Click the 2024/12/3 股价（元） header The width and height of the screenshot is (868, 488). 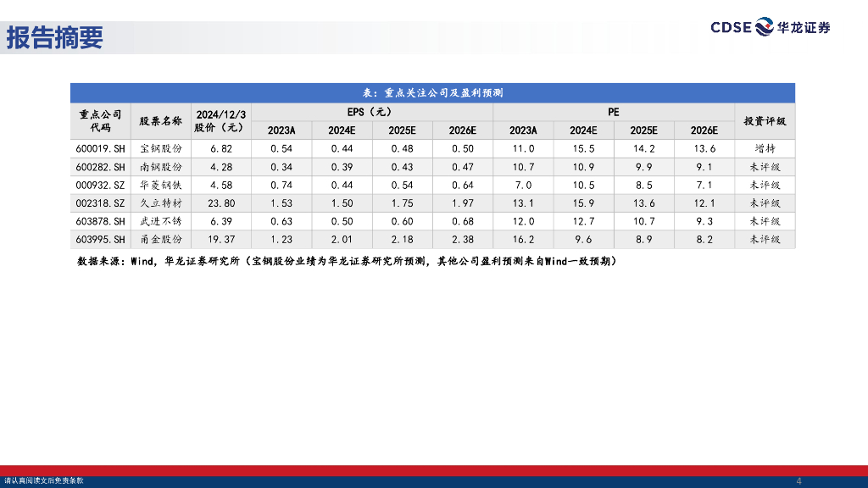pos(220,120)
